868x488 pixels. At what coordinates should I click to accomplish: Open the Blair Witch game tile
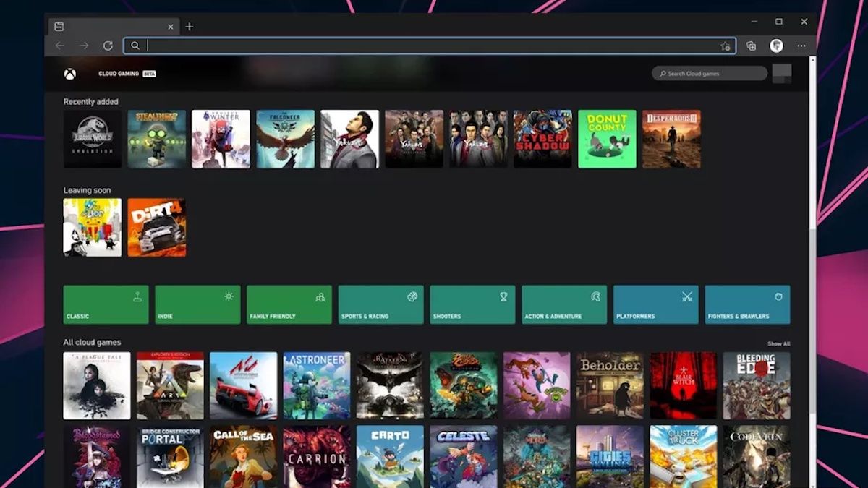pyautogui.click(x=684, y=385)
